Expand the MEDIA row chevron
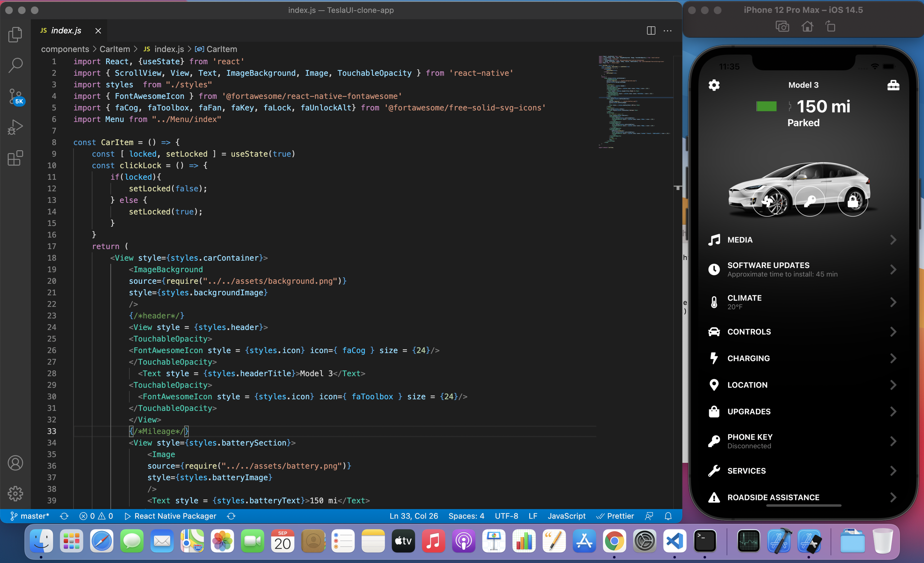924x563 pixels. pos(893,240)
